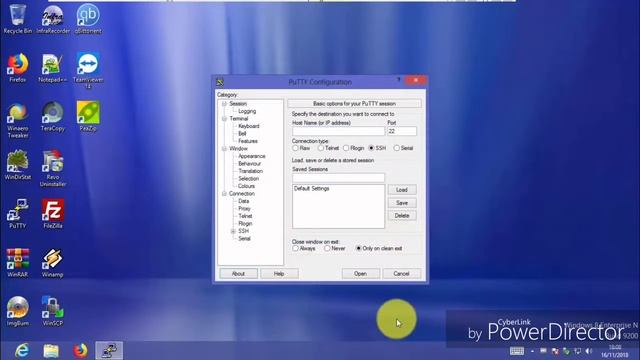Expand the SSH tree node
This screenshot has width=640, height=360.
(233, 231)
